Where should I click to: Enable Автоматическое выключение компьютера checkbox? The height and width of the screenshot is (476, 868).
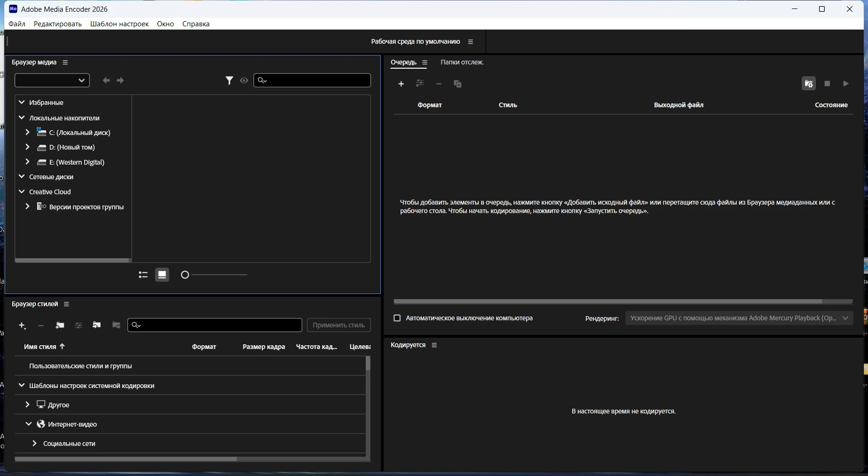[x=397, y=318]
